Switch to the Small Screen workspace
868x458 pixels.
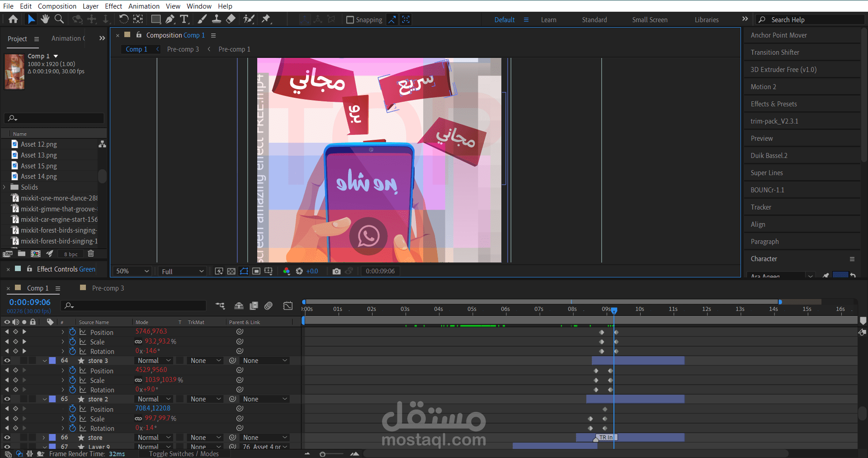coord(650,20)
